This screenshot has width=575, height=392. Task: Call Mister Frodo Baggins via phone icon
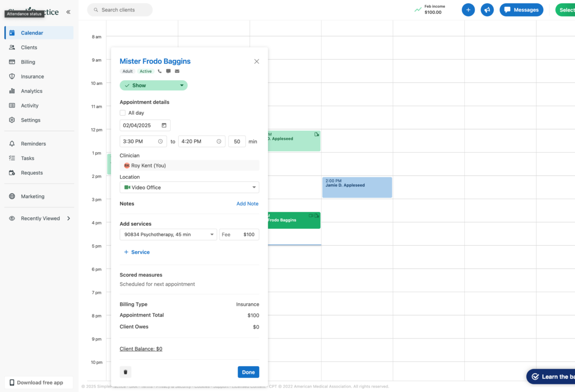click(x=160, y=71)
